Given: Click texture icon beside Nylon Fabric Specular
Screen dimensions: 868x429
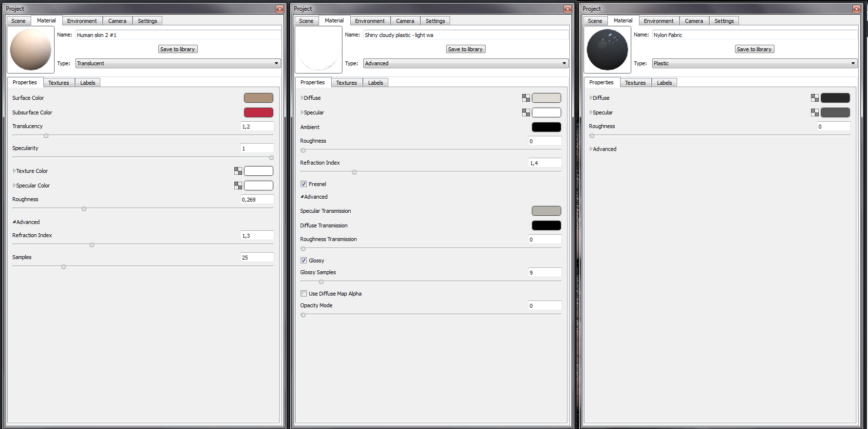Looking at the screenshot, I should [814, 112].
